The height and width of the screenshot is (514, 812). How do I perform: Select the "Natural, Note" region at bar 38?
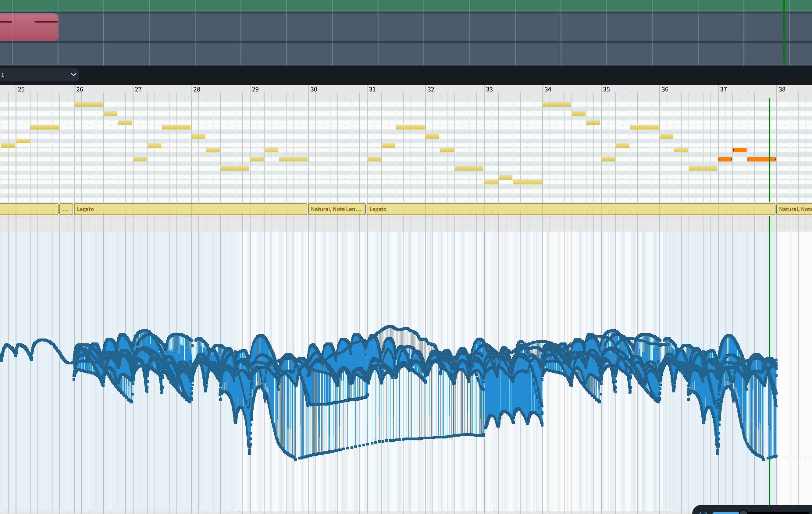[794, 209]
